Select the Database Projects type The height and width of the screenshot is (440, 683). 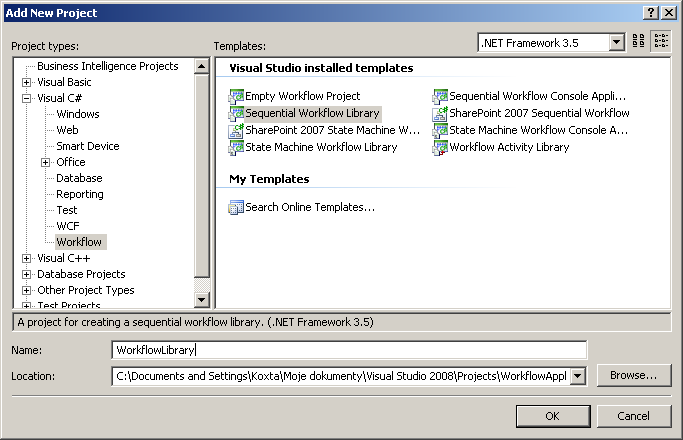pyautogui.click(x=81, y=274)
